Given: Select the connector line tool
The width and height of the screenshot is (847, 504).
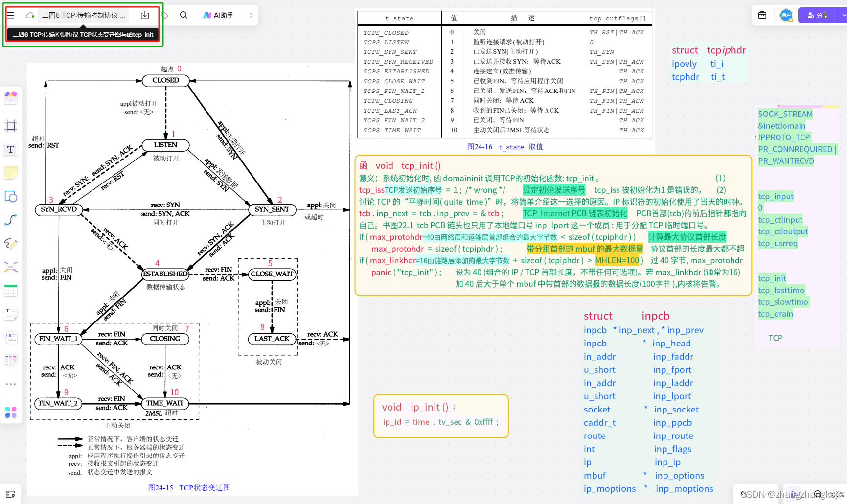Looking at the screenshot, I should tap(11, 220).
